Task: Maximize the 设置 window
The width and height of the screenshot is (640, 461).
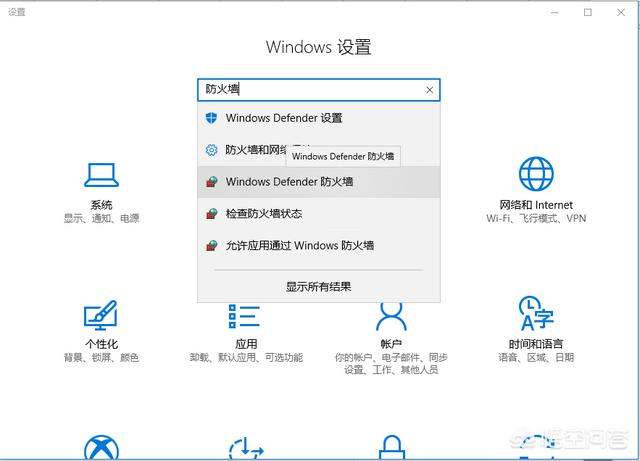Action: click(588, 13)
